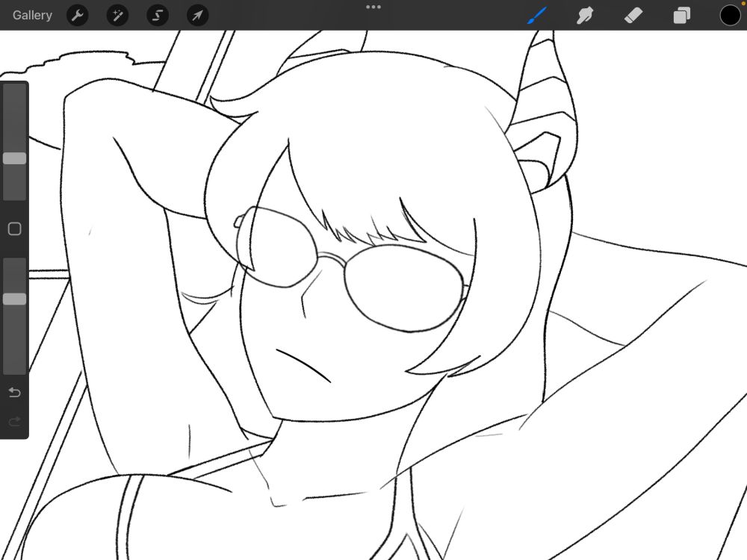Tap the sidebar Modify square button
Screen dimensions: 747x560
[14, 229]
